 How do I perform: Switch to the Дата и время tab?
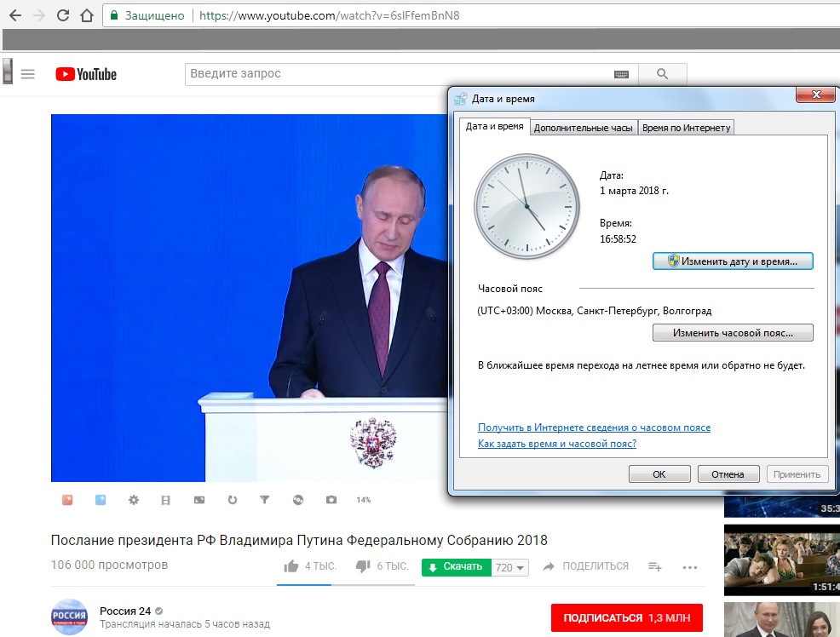click(x=494, y=126)
